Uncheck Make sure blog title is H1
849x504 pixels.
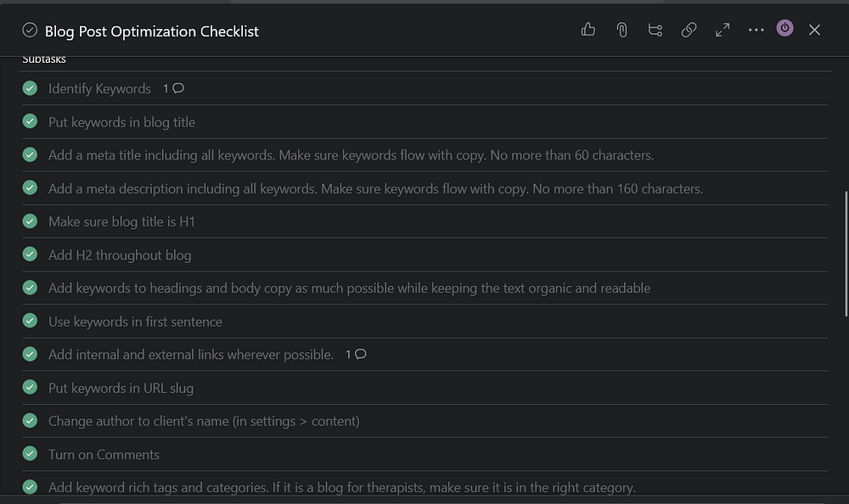point(31,221)
